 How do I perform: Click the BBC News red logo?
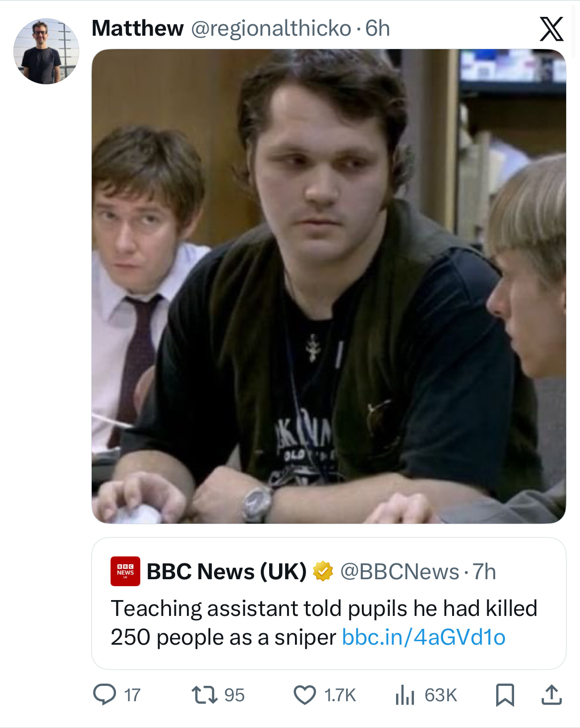tap(125, 571)
